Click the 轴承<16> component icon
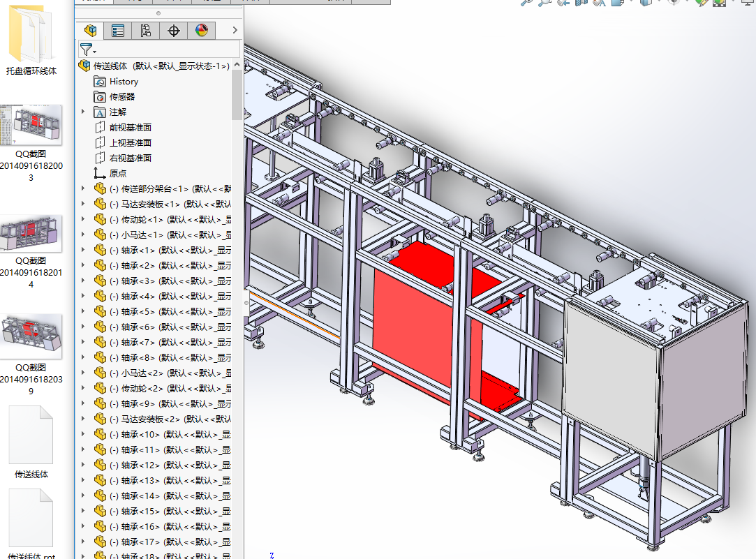The image size is (756, 559). (x=100, y=527)
